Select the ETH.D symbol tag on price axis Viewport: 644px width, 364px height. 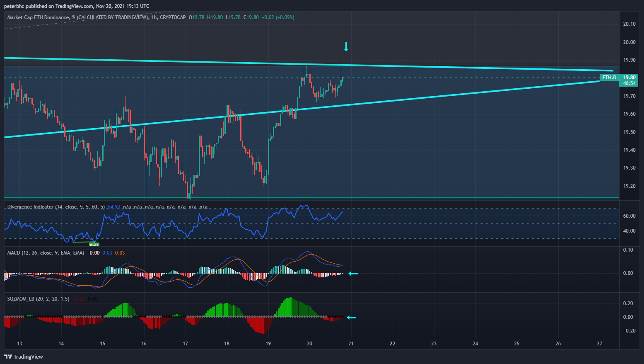tap(609, 78)
